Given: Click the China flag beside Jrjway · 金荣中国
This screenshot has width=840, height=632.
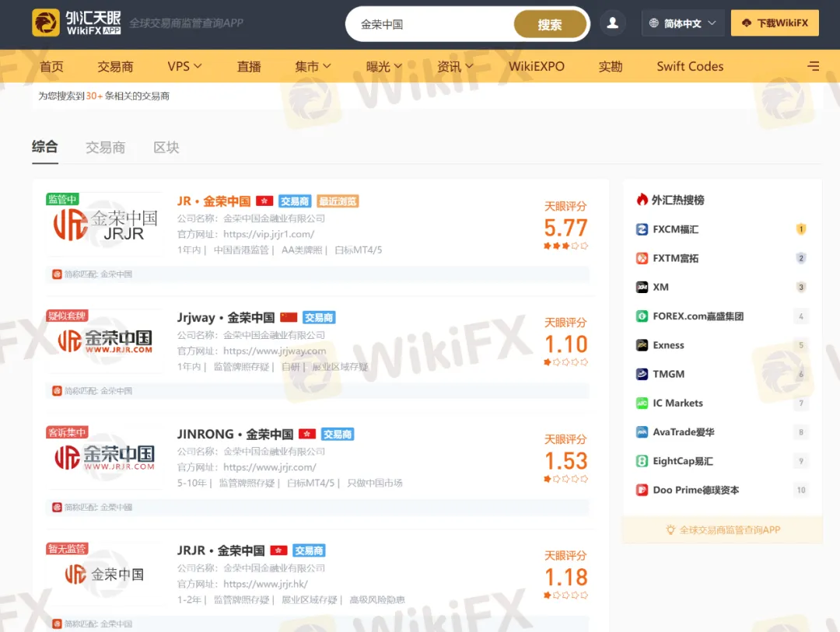Looking at the screenshot, I should tap(289, 317).
